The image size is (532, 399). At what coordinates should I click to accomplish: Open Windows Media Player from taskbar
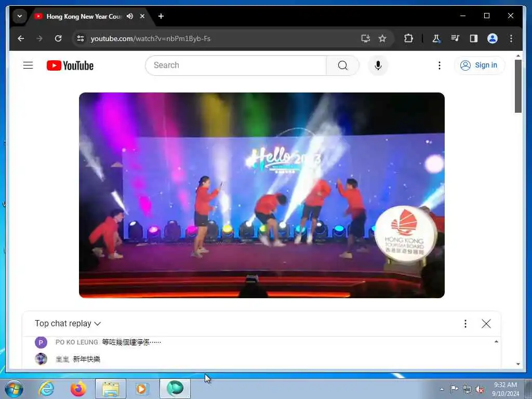tap(142, 389)
